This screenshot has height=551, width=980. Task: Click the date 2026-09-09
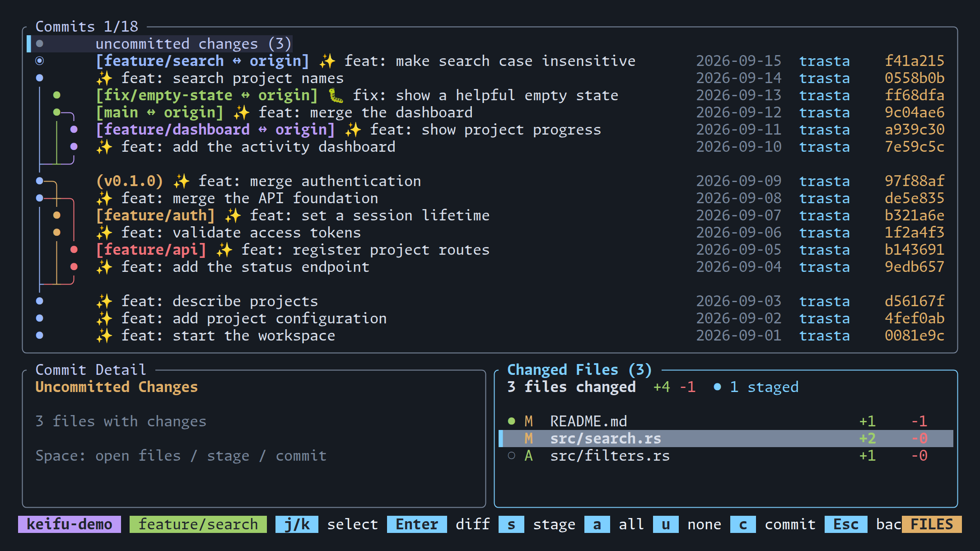click(x=738, y=181)
